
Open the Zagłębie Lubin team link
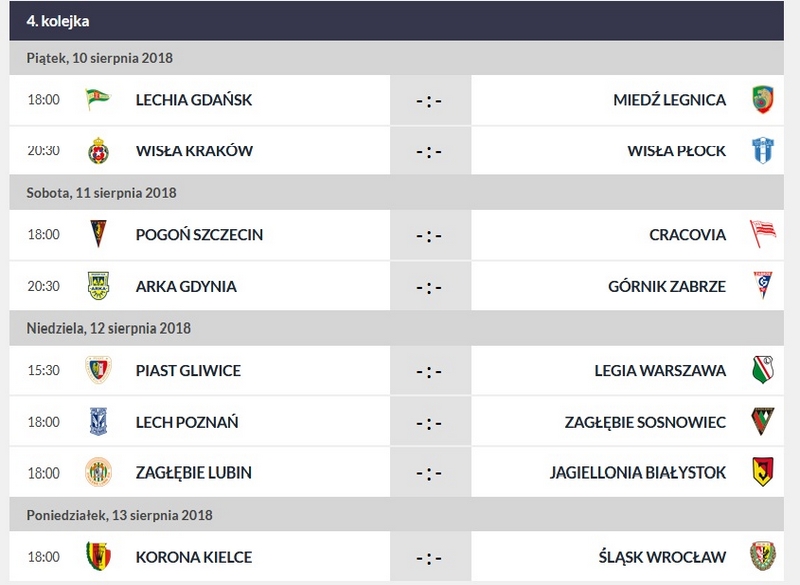193,472
